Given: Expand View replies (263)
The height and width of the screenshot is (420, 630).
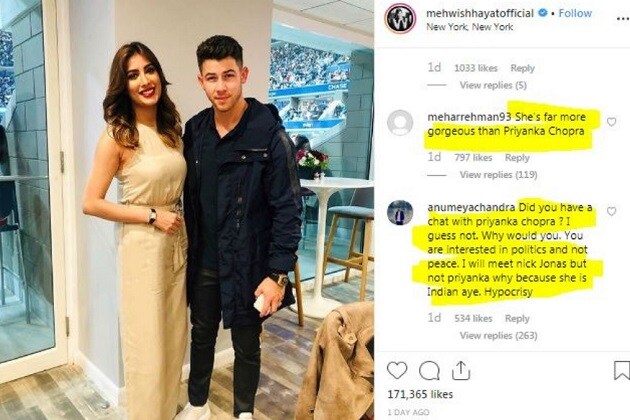Looking at the screenshot, I should click(498, 336).
